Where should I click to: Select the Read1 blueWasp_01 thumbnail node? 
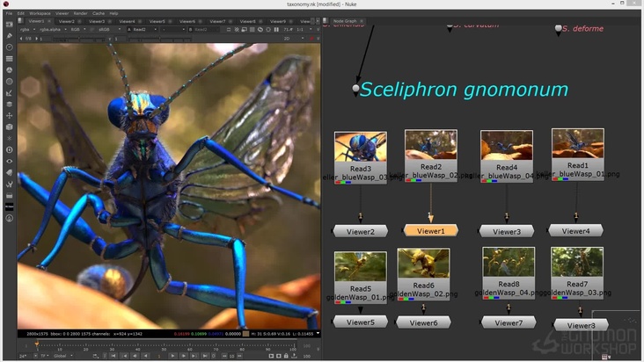[x=577, y=155]
